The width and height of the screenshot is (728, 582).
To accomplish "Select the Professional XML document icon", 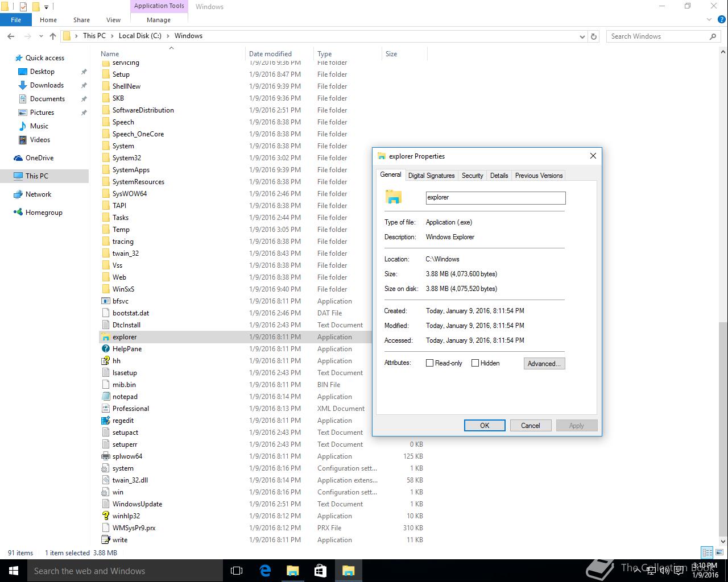I will (x=105, y=409).
